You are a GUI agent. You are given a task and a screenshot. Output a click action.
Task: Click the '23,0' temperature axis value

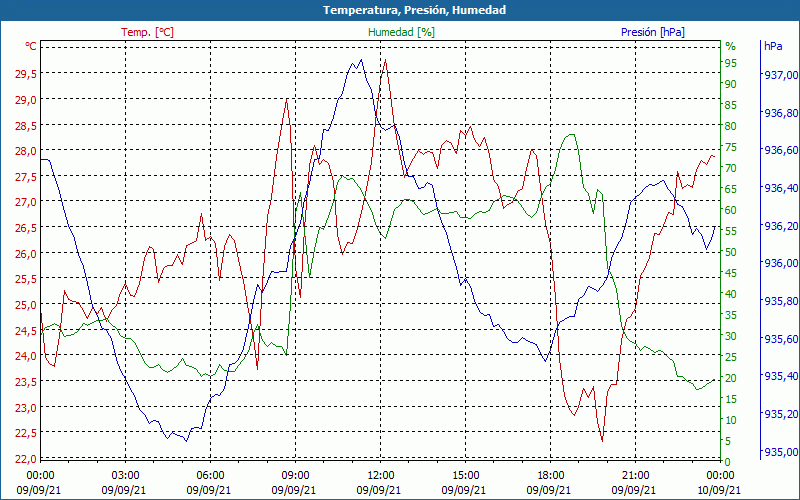tap(26, 408)
